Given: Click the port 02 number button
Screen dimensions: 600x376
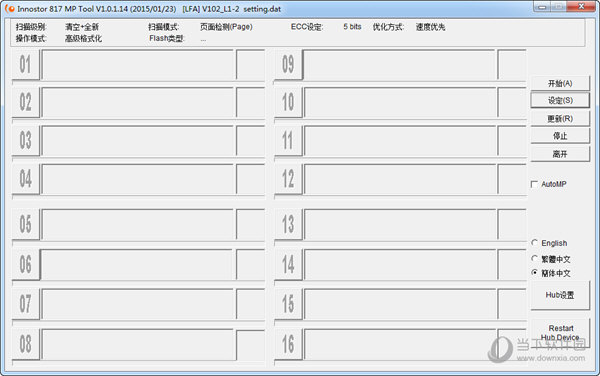Looking at the screenshot, I should 25,102.
